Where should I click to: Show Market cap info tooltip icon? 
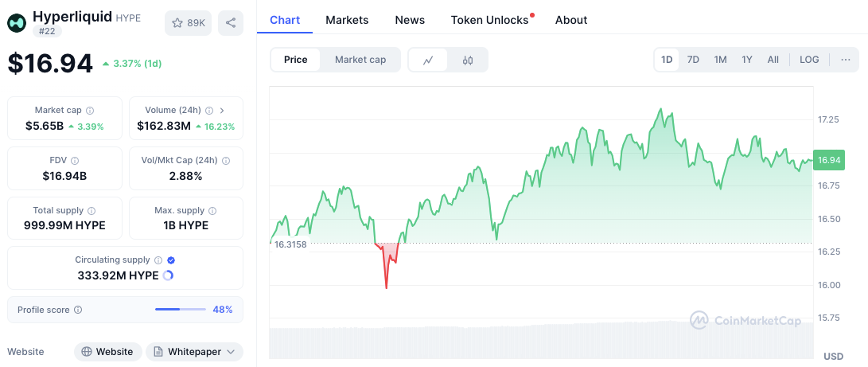90,110
